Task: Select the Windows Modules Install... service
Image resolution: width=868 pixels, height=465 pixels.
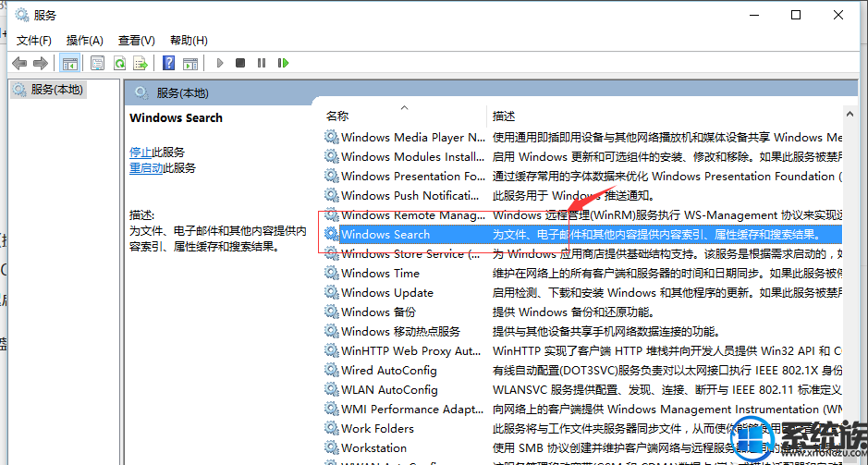Action: 413,156
